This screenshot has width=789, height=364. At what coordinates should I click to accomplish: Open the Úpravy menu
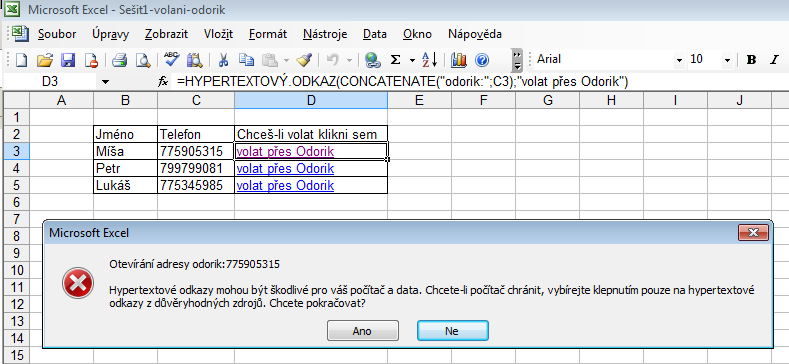tap(111, 34)
